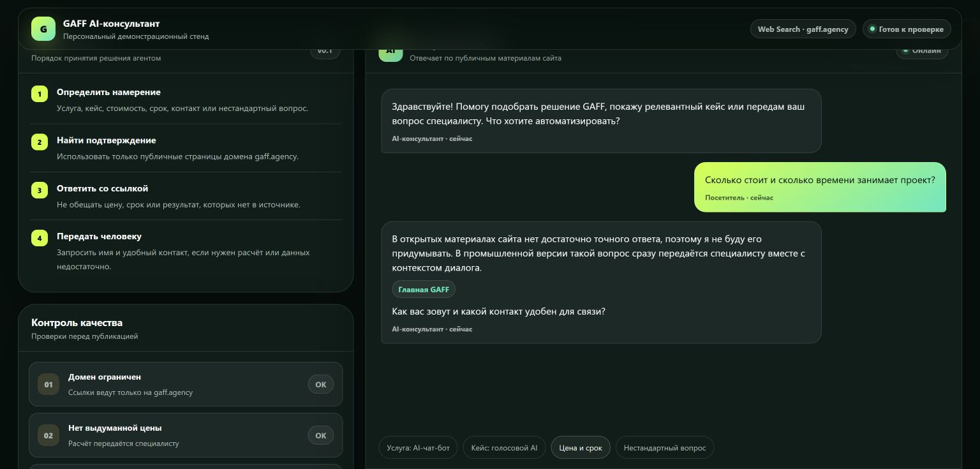This screenshot has height=469, width=980.
Task: Click the Ответить со ссылкой step title
Action: [x=102, y=188]
